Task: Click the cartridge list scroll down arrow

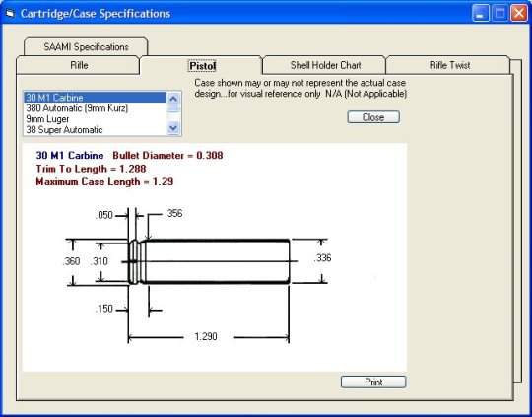Action: pos(173,128)
